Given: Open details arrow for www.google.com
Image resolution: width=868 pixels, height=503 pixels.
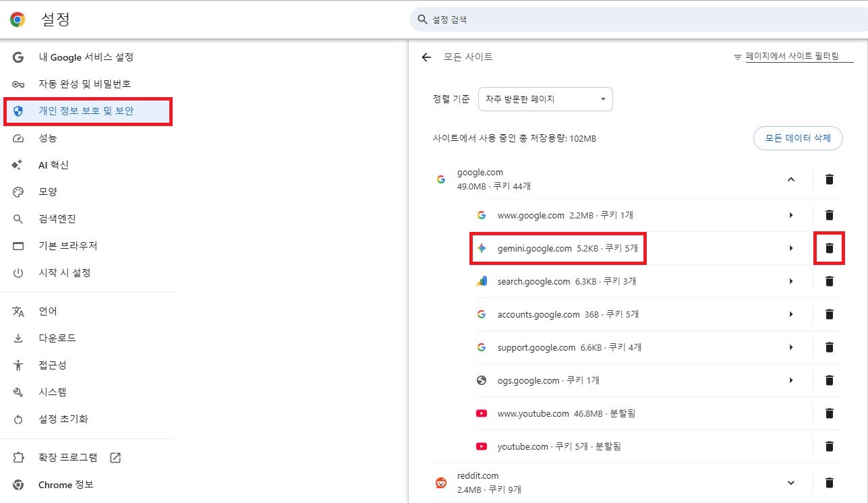Looking at the screenshot, I should point(791,215).
